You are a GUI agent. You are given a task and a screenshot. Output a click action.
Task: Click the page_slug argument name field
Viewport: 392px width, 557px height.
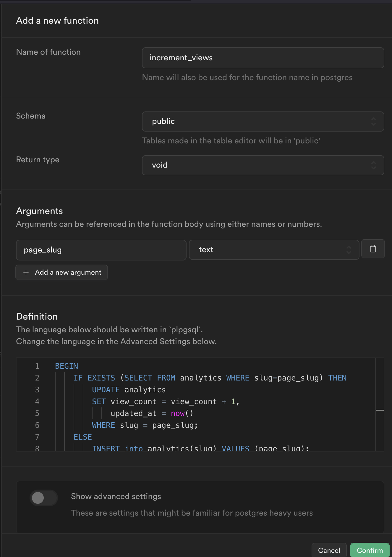point(101,250)
